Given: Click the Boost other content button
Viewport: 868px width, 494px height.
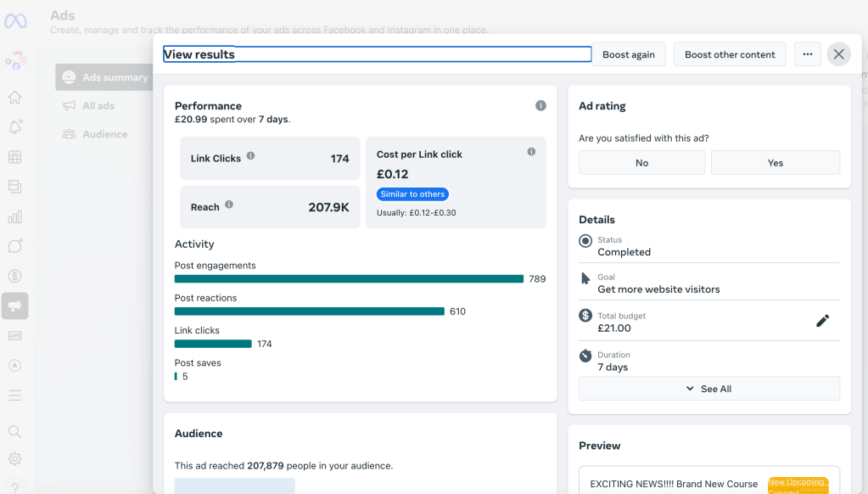Looking at the screenshot, I should (729, 54).
